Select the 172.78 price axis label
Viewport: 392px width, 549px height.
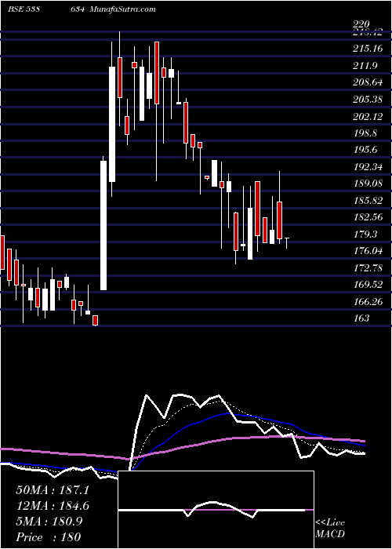tap(368, 268)
